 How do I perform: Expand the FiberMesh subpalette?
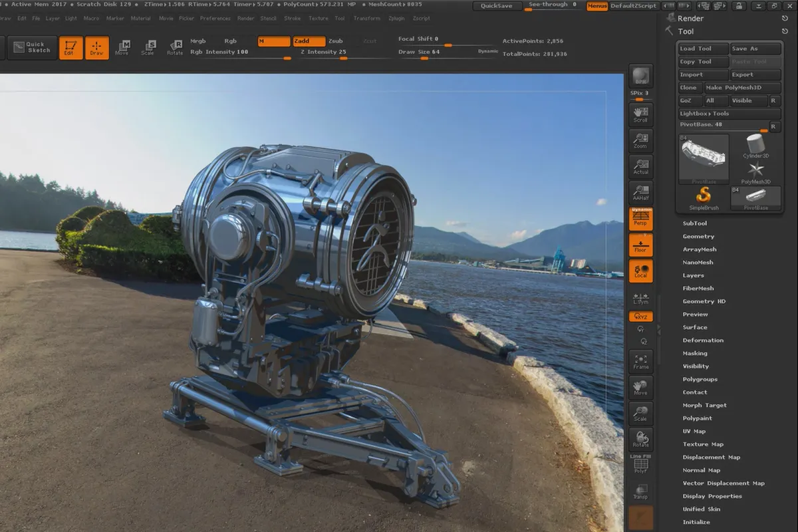698,288
